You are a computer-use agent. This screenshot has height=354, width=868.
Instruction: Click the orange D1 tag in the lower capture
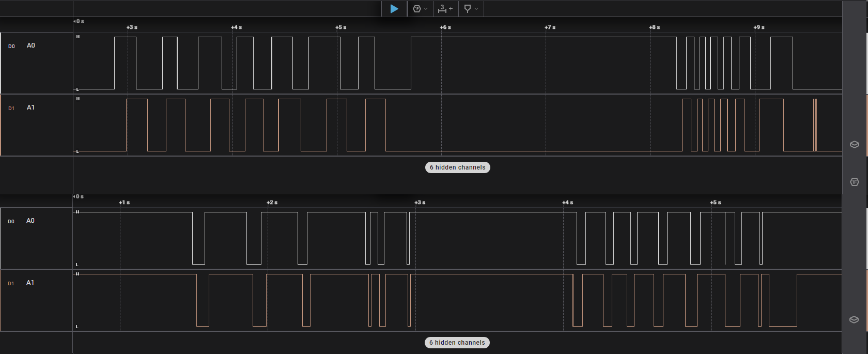tap(11, 284)
